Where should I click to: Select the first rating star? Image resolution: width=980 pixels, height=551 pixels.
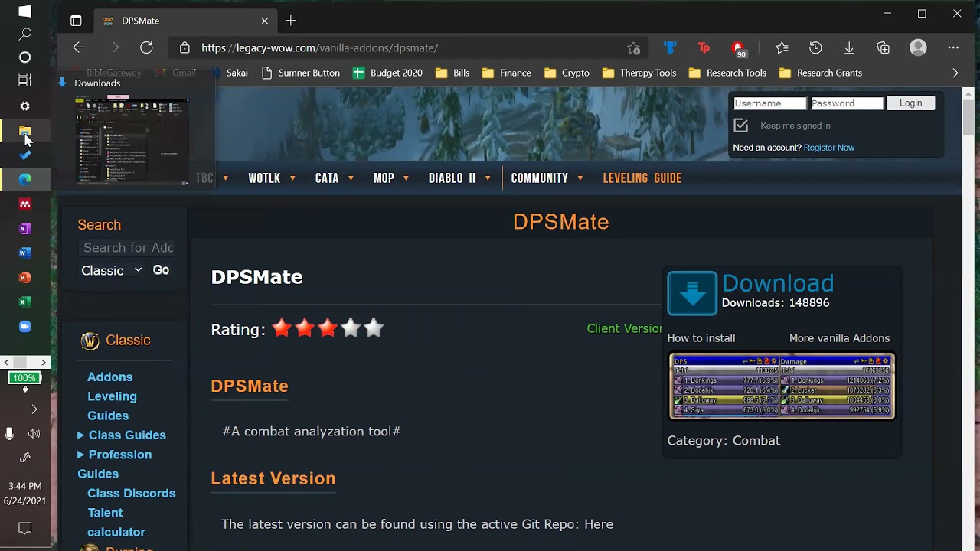tap(282, 328)
